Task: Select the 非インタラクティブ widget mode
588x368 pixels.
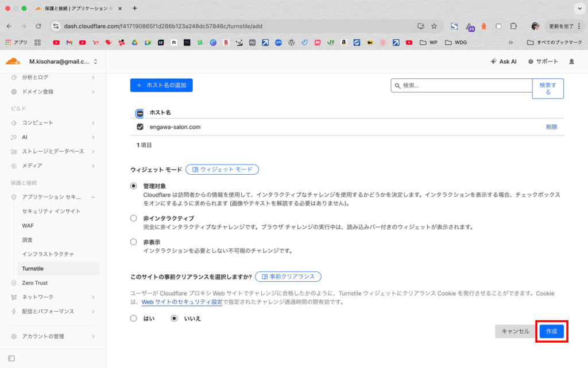Action: [134, 218]
